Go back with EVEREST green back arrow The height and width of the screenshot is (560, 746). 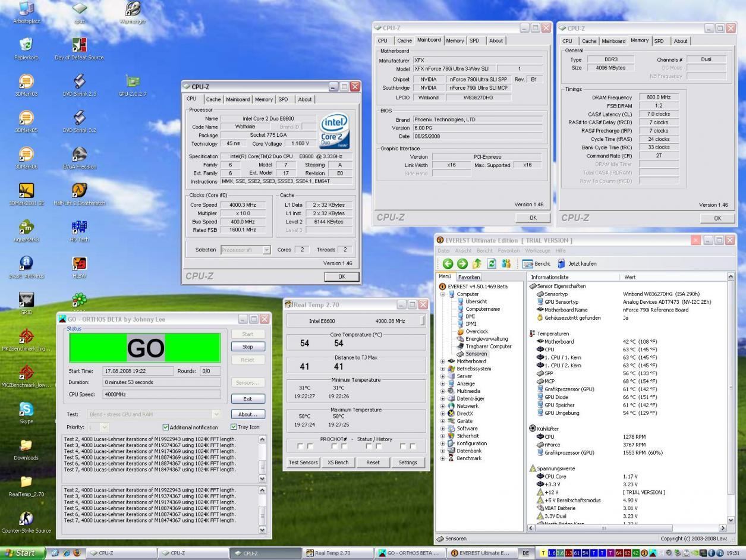coord(448,263)
